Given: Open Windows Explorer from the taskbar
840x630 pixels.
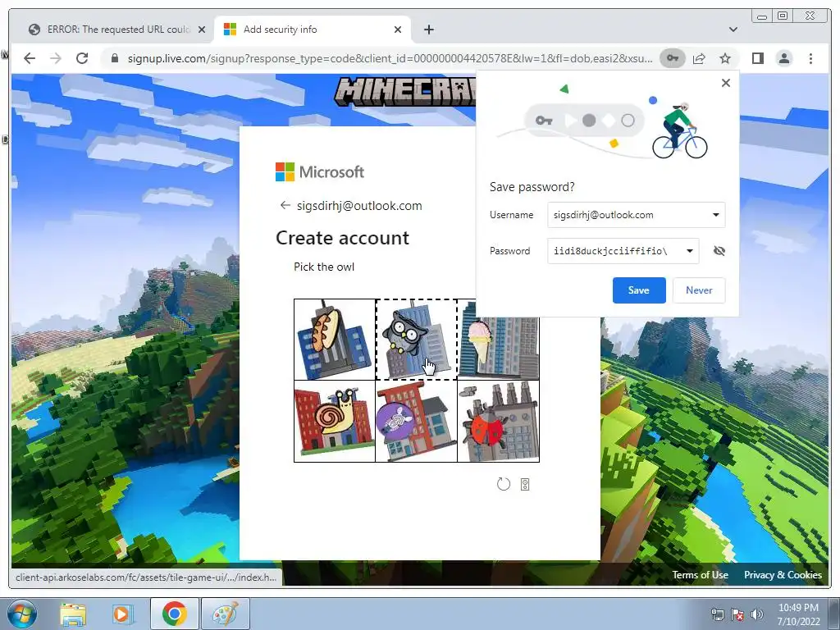Looking at the screenshot, I should tap(73, 614).
